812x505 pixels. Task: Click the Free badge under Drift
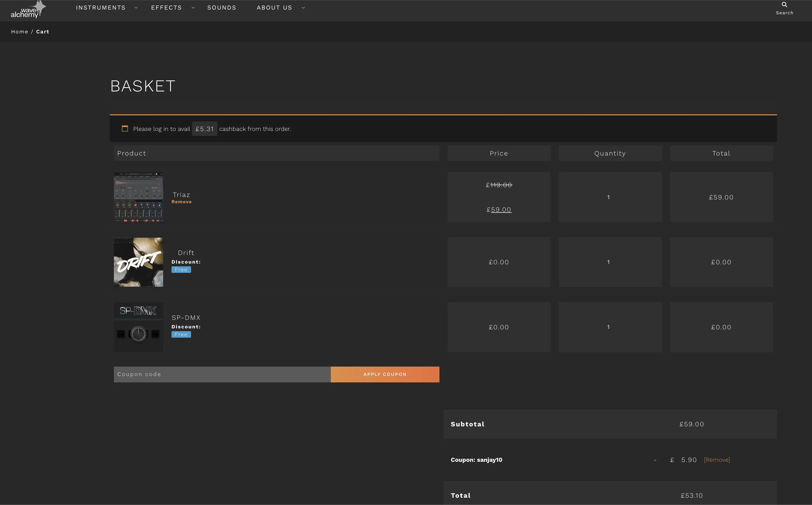click(x=181, y=270)
